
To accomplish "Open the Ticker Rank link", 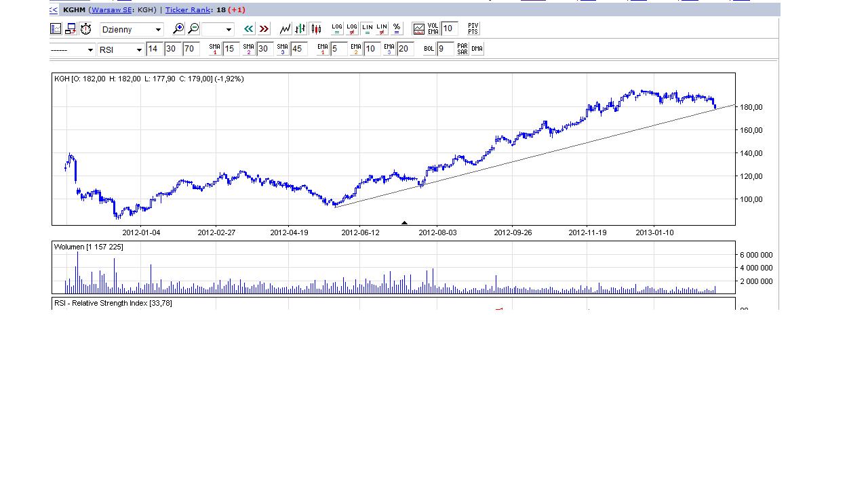I will pos(187,9).
